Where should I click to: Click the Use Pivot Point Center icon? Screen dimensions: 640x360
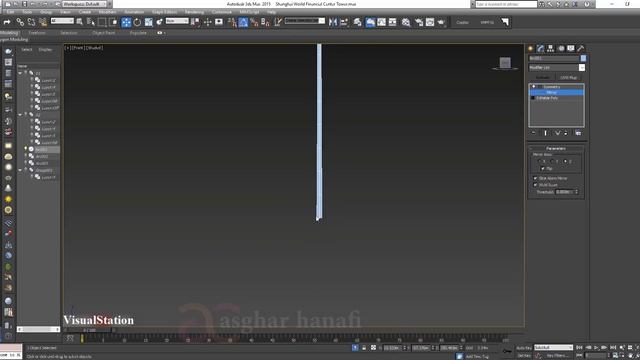coord(196,22)
